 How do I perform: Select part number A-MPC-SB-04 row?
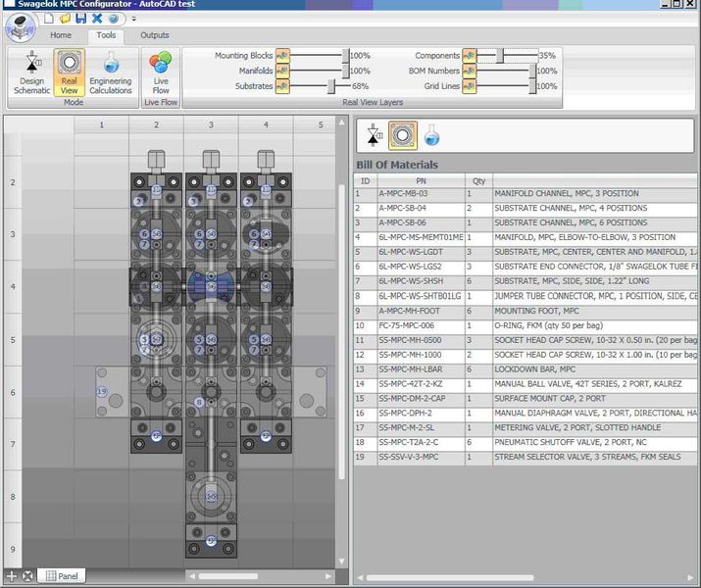[526, 208]
